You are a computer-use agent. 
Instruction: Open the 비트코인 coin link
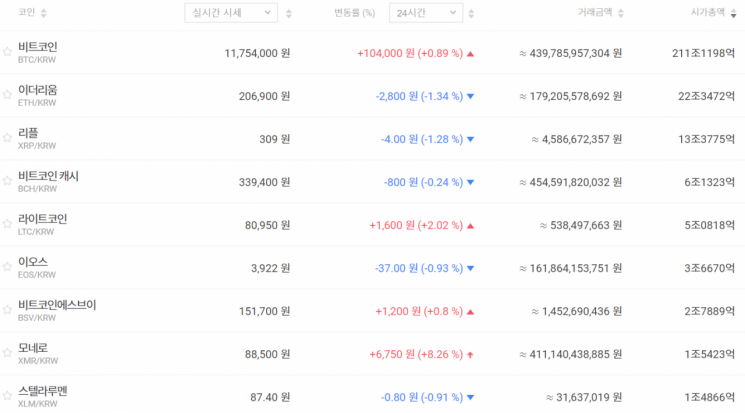click(x=38, y=47)
